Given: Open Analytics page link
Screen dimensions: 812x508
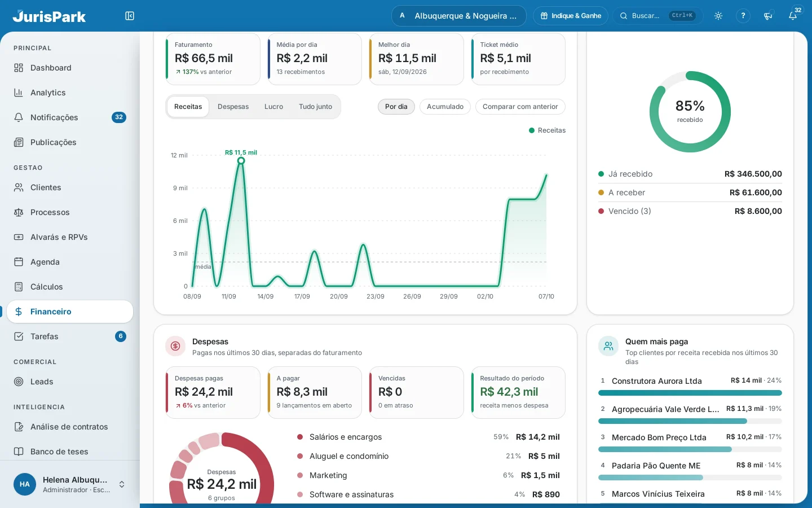Looking at the screenshot, I should click(x=70, y=93).
